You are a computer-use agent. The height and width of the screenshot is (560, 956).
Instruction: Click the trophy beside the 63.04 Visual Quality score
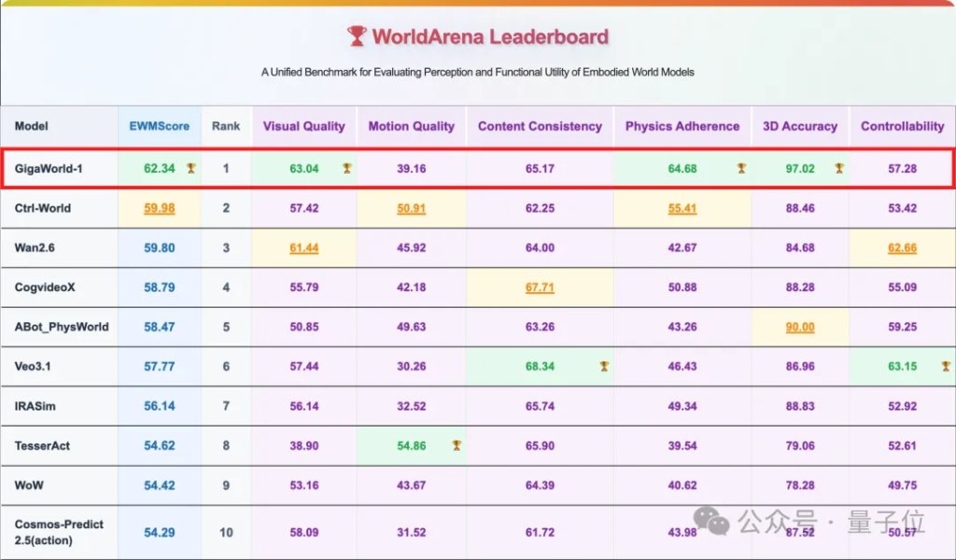pos(346,169)
